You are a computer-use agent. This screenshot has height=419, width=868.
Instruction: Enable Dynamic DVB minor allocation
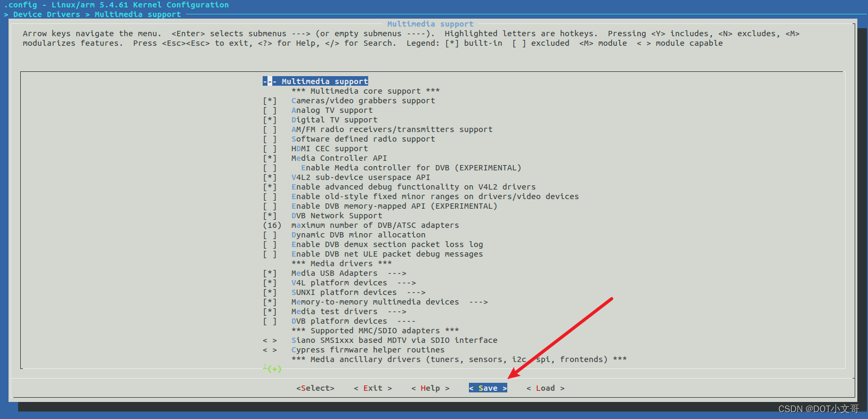click(x=270, y=235)
